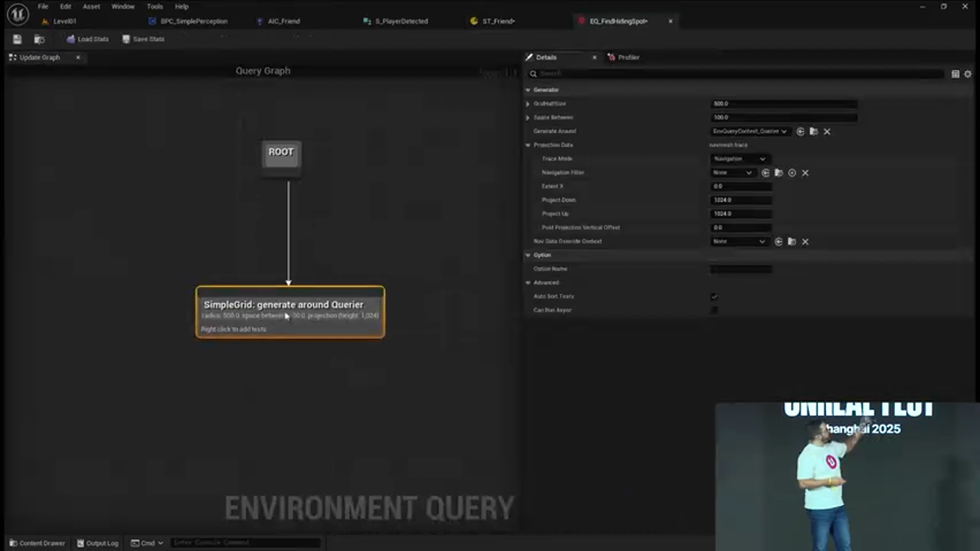Screen dimensions: 980x551
Task: Collapse the Generator category header
Action: coord(528,90)
